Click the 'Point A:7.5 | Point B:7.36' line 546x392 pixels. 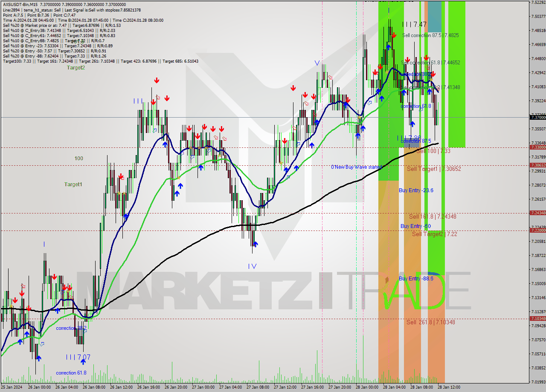coord(39,15)
